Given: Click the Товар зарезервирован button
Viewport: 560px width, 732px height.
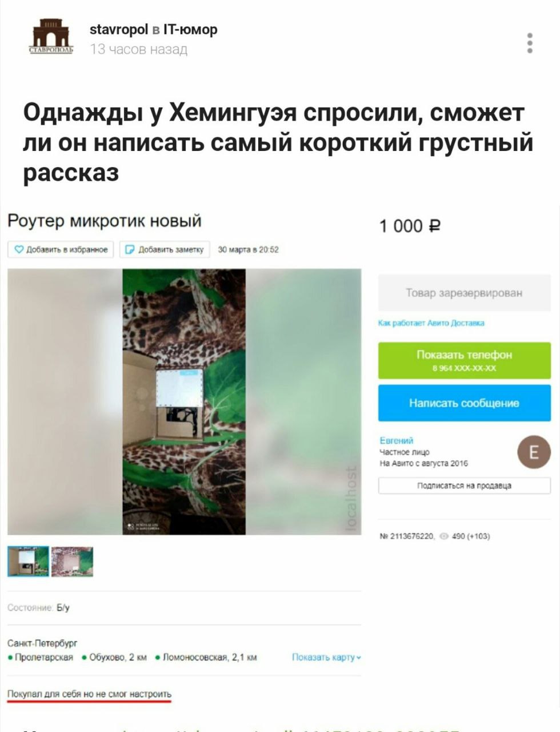Looking at the screenshot, I should pos(464,293).
